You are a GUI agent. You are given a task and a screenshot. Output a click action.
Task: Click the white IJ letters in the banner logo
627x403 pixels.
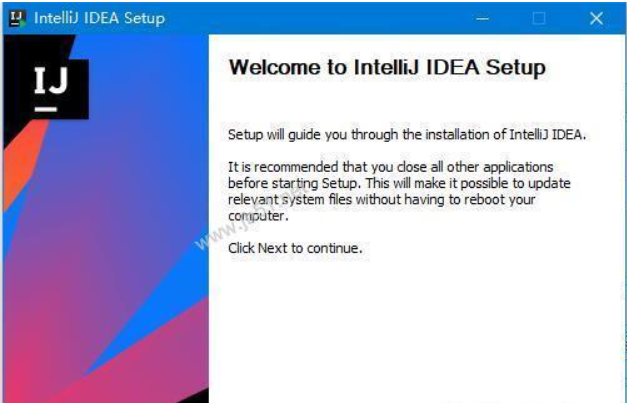[51, 81]
